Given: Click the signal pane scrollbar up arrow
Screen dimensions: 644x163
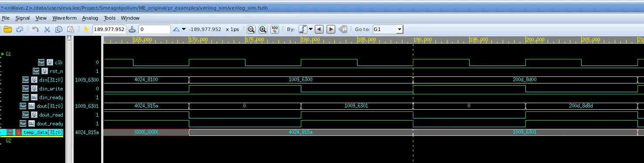Looking at the screenshot, I should point(69,38).
